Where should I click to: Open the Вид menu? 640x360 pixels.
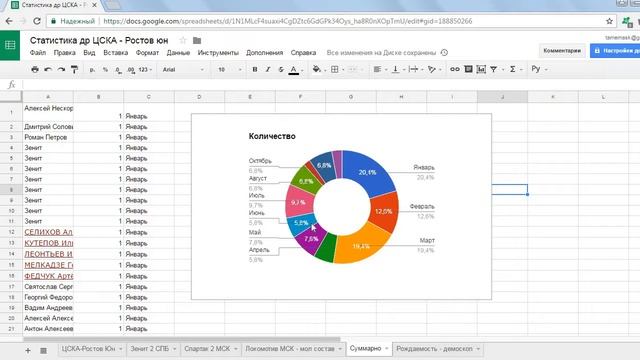tap(89, 53)
